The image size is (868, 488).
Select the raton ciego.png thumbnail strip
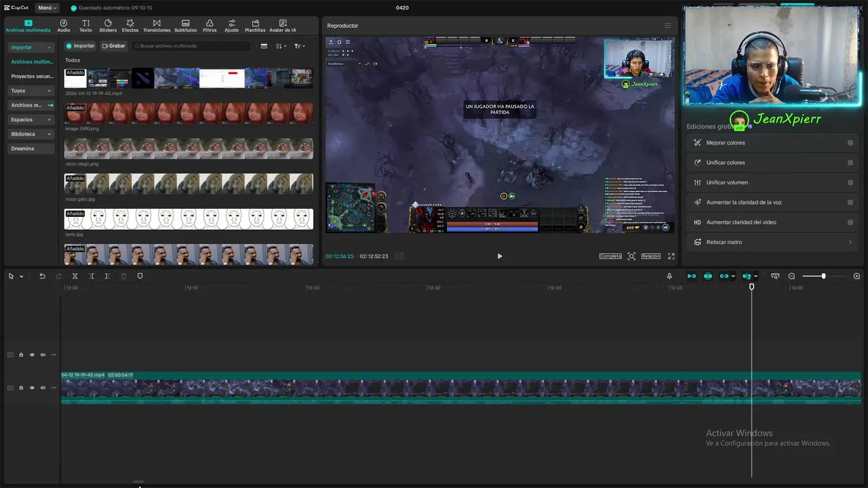click(x=189, y=148)
